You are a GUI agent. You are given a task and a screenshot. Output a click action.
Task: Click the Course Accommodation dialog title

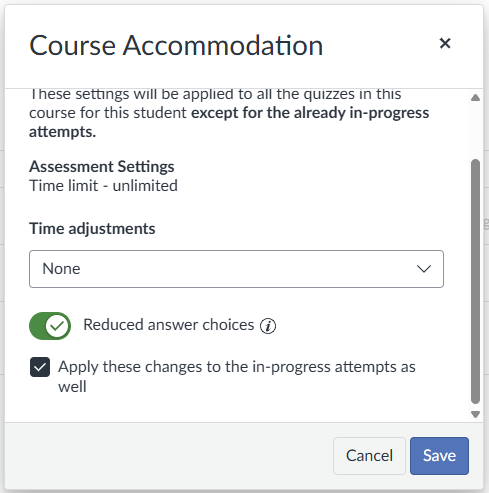176,45
